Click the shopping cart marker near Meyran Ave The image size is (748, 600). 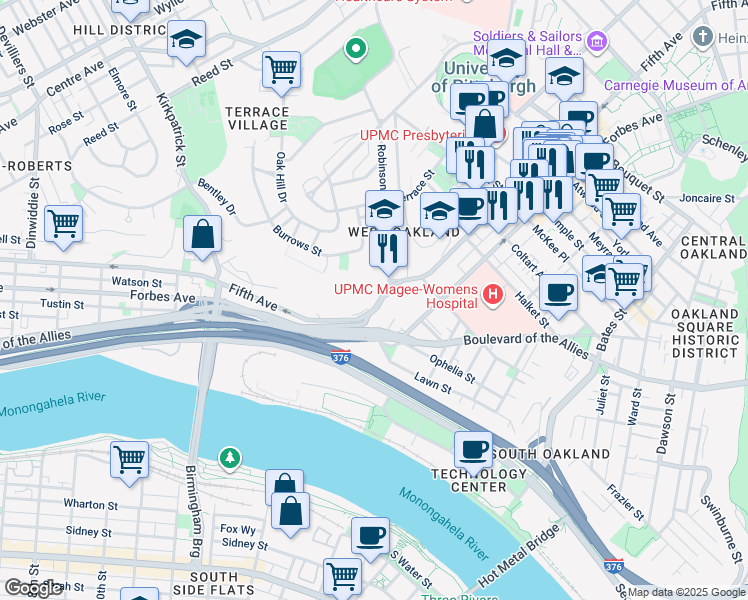click(622, 213)
